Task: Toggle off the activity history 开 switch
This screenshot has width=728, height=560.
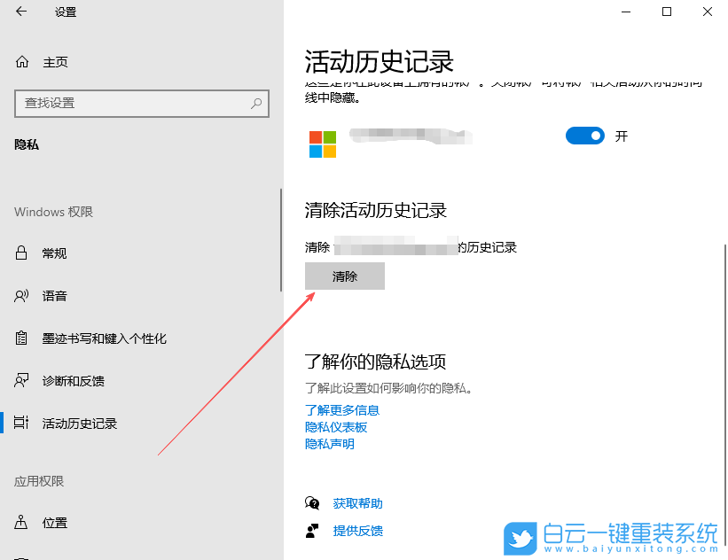Action: (x=584, y=136)
